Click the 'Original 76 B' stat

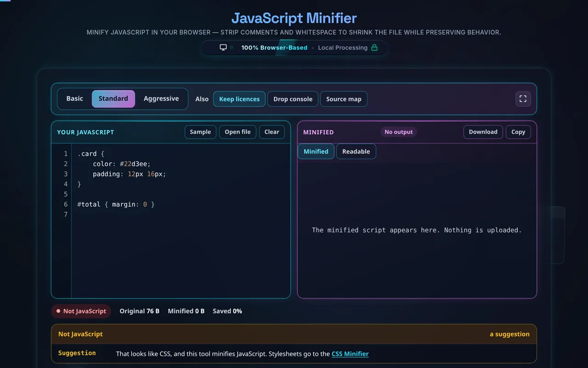140,311
